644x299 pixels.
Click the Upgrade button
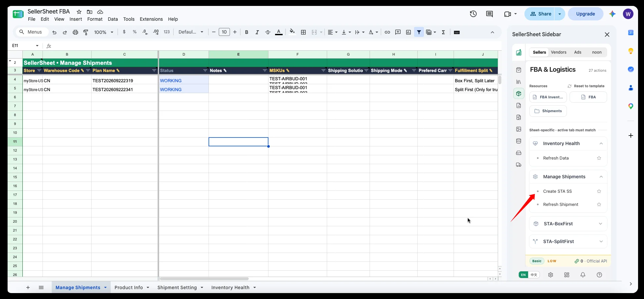pos(585,14)
